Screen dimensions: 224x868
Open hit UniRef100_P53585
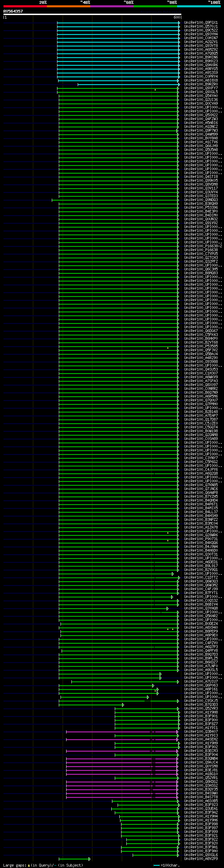201,346
